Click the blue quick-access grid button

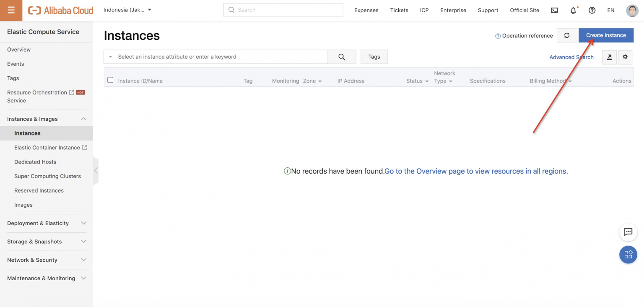628,255
